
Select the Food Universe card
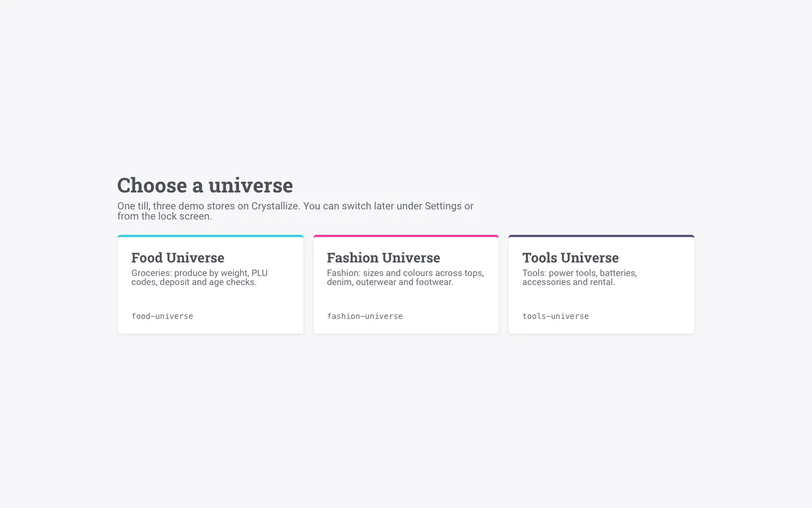(210, 284)
